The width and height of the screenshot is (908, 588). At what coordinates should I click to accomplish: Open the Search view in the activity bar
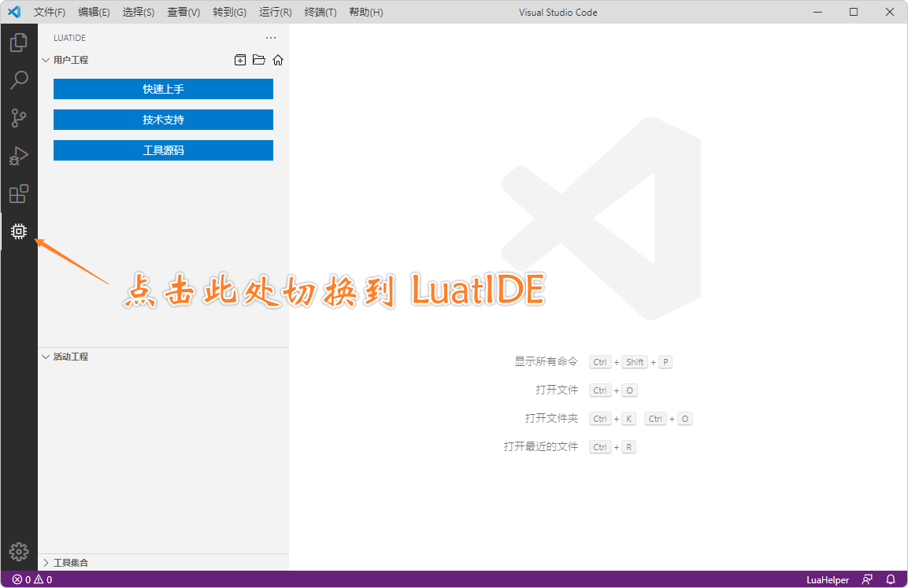(x=19, y=80)
